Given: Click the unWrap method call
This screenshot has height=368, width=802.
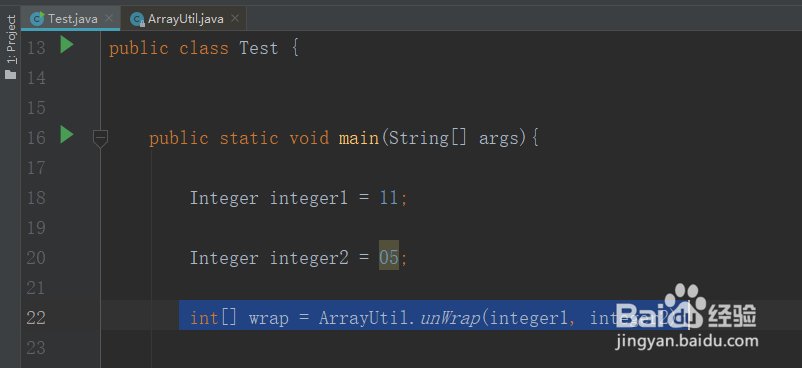Looking at the screenshot, I should 450,318.
